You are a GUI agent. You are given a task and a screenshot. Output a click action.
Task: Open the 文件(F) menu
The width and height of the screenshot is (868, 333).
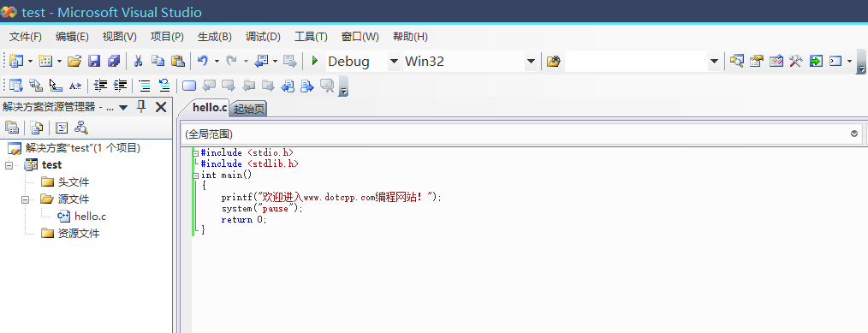[26, 37]
